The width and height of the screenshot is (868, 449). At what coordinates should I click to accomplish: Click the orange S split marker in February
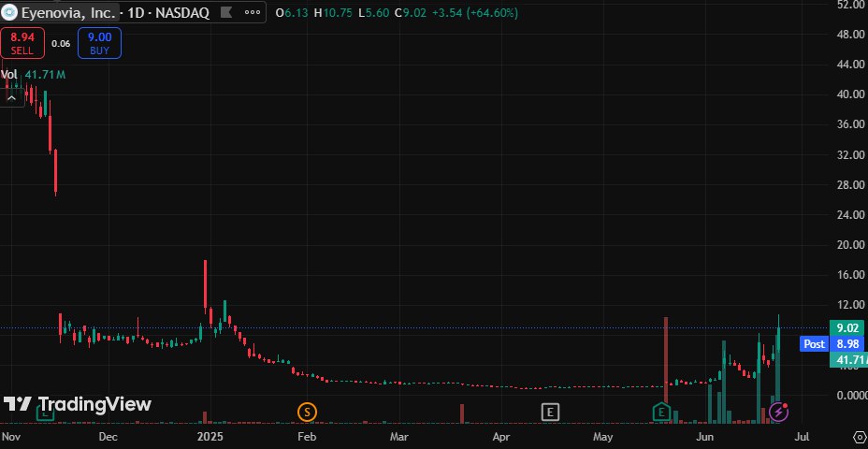click(x=306, y=412)
